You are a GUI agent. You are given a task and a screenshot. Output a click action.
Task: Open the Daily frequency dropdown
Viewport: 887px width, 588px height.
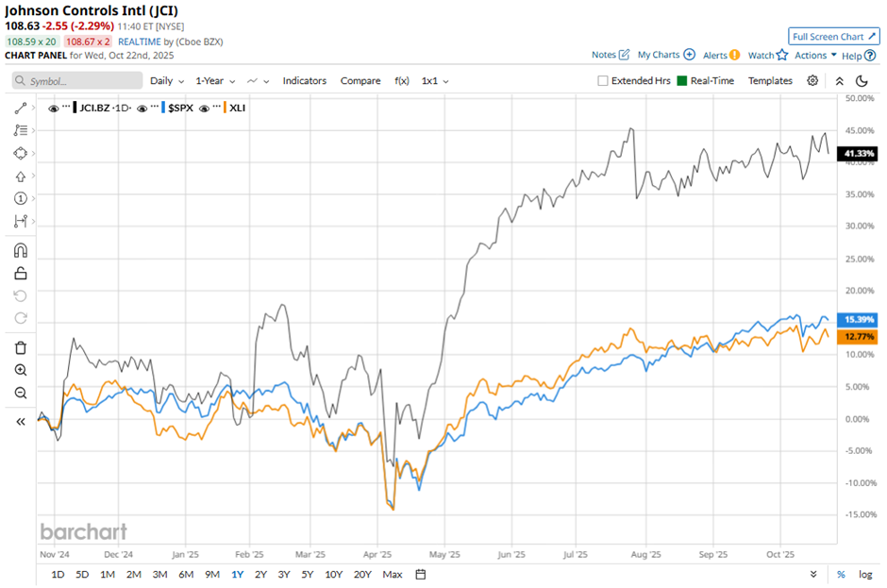(x=167, y=81)
